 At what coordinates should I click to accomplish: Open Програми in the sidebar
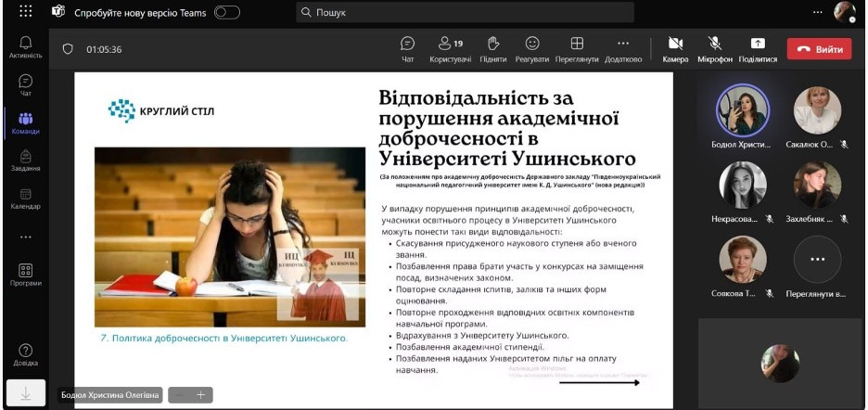(x=25, y=275)
